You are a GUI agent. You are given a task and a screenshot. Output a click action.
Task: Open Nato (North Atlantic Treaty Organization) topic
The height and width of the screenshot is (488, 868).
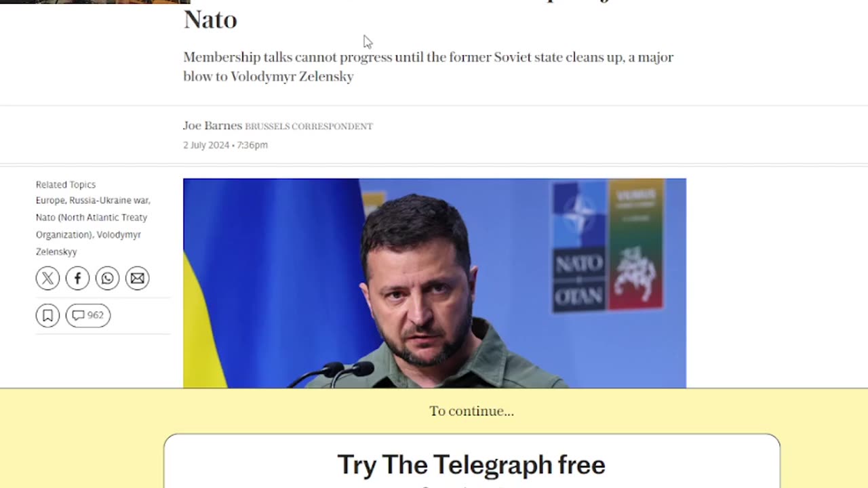(92, 226)
